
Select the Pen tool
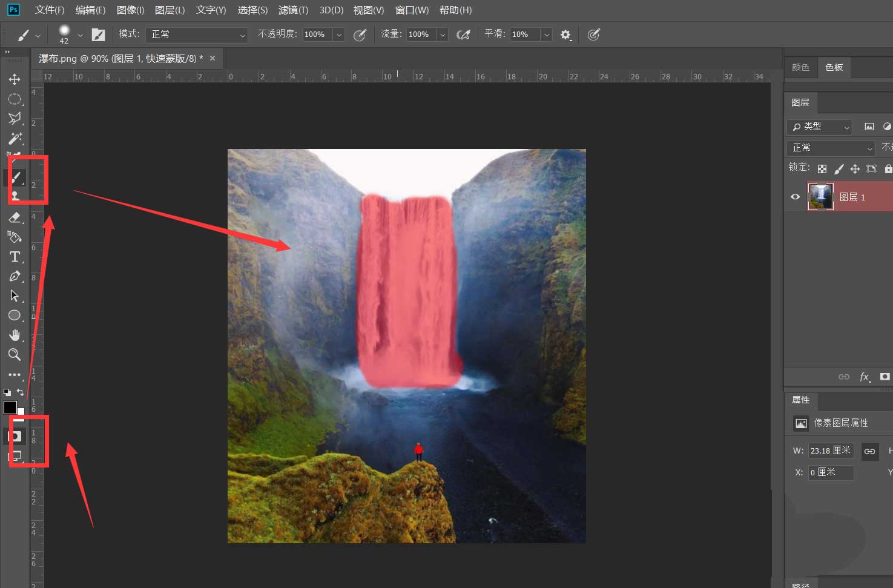15,277
